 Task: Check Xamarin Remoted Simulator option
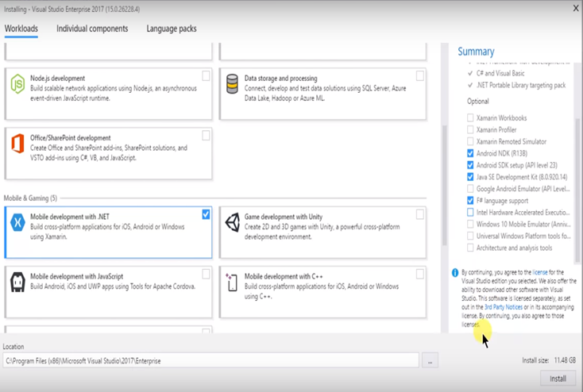(x=470, y=141)
